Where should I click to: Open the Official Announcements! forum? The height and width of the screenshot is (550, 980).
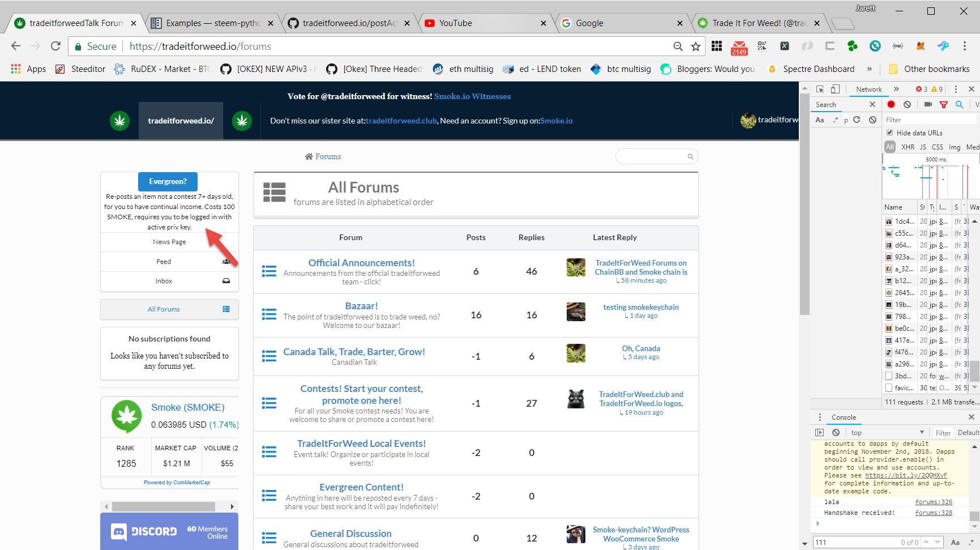coord(361,263)
